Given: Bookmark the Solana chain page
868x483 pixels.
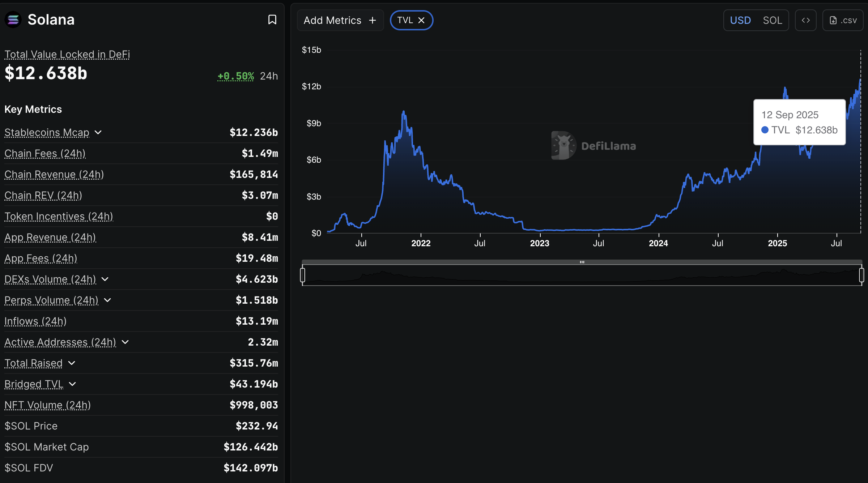Looking at the screenshot, I should pyautogui.click(x=272, y=20).
